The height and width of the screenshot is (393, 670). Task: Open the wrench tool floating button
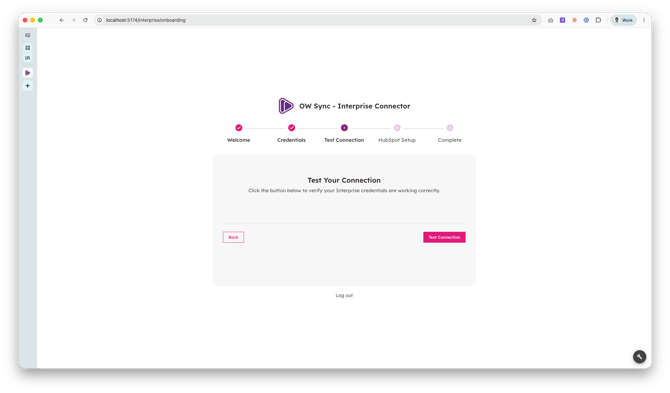pyautogui.click(x=639, y=357)
